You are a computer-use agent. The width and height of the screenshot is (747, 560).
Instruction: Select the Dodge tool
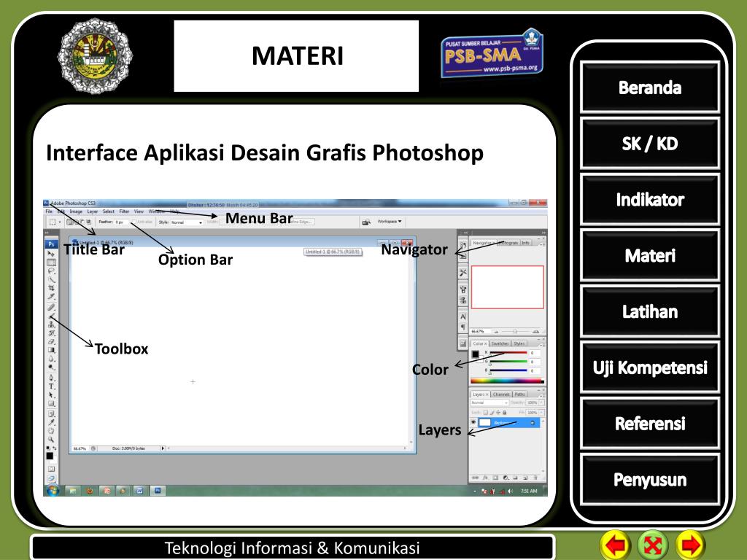coord(51,367)
